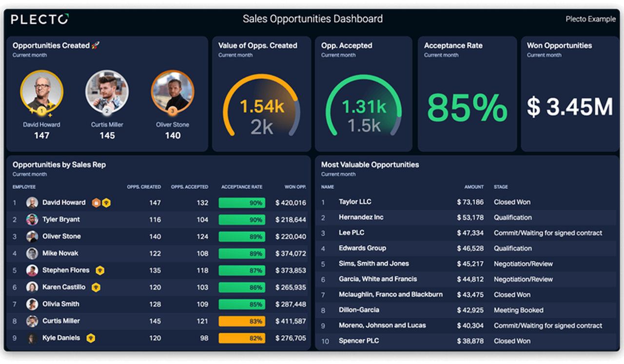Click Tyler Bryant's avatar in the table

[x=32, y=220]
